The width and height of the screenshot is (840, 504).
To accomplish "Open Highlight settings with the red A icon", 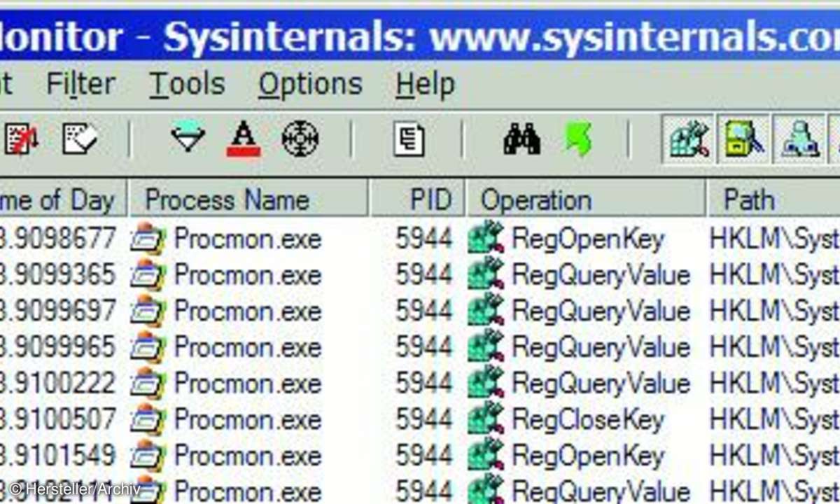I will [x=244, y=139].
